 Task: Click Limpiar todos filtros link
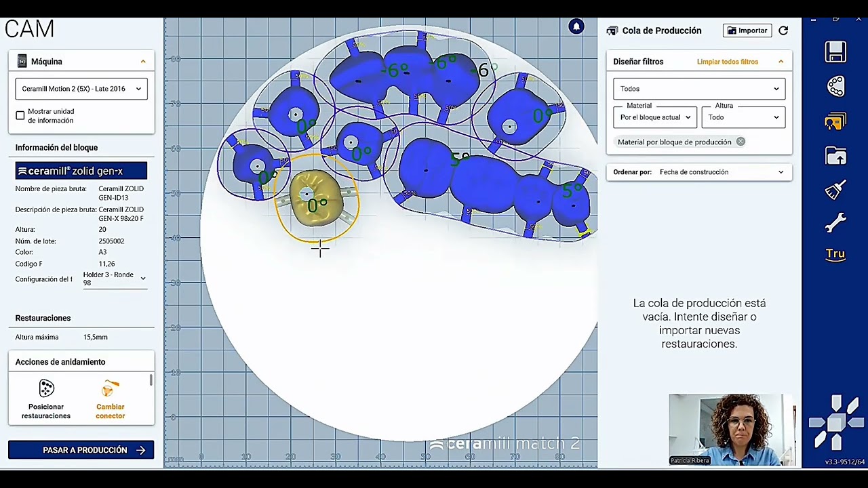728,62
